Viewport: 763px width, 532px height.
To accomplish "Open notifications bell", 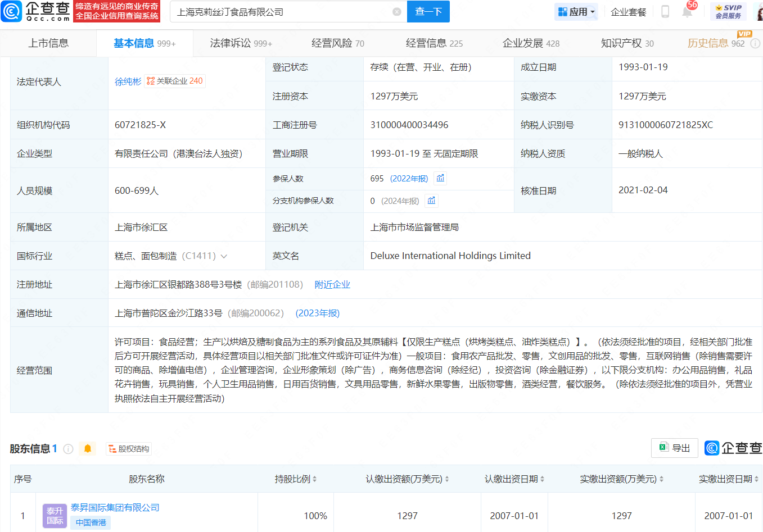I will 687,12.
